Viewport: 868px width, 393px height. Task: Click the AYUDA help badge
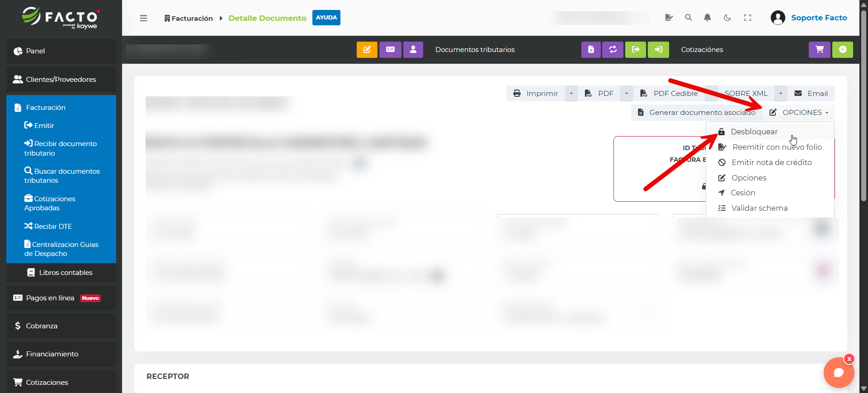[326, 18]
